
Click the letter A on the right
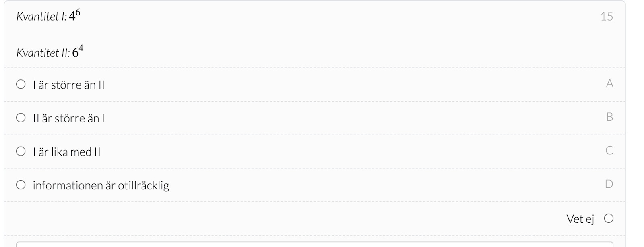pos(609,83)
